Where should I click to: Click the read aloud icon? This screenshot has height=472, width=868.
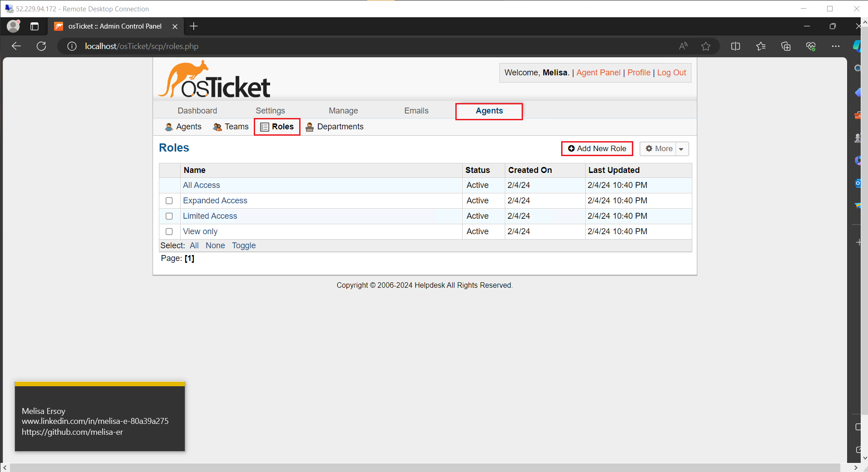coord(683,46)
